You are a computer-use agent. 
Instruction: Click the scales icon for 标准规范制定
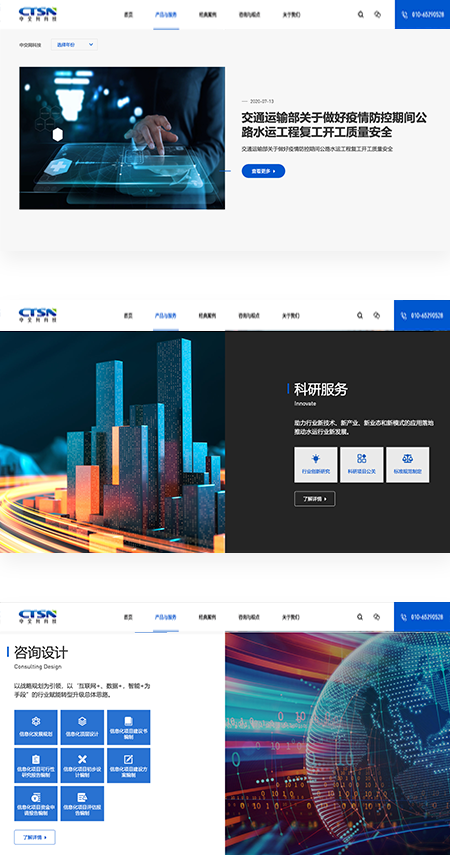click(407, 459)
